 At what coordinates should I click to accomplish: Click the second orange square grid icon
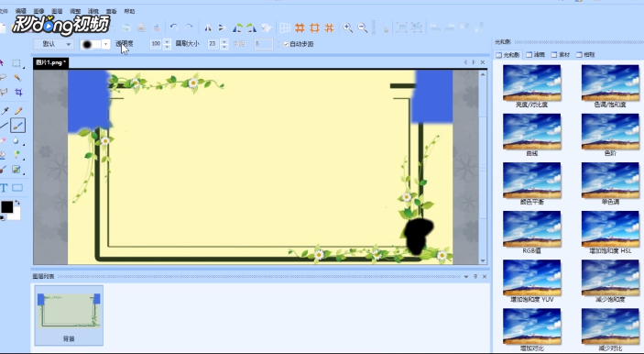point(314,28)
